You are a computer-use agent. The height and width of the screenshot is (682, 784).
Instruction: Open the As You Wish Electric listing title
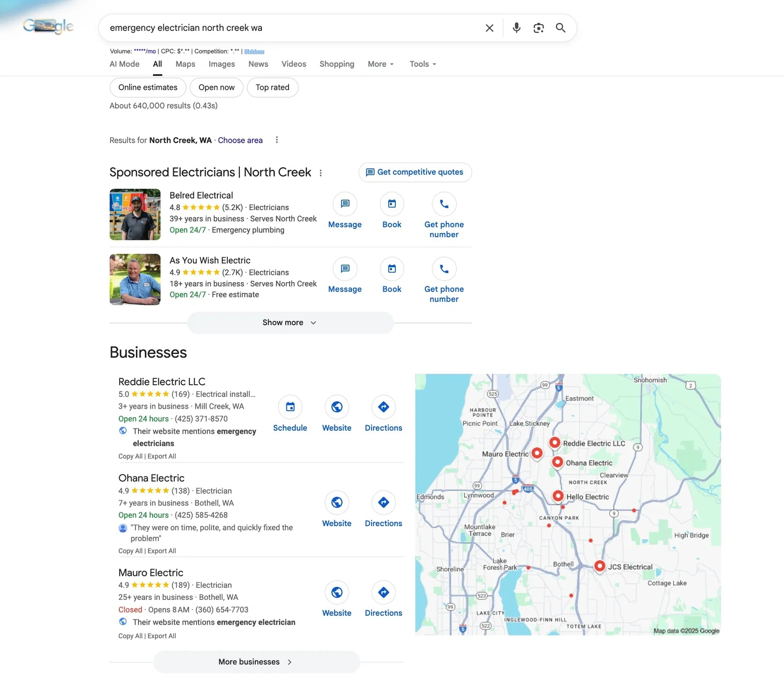[x=210, y=260]
